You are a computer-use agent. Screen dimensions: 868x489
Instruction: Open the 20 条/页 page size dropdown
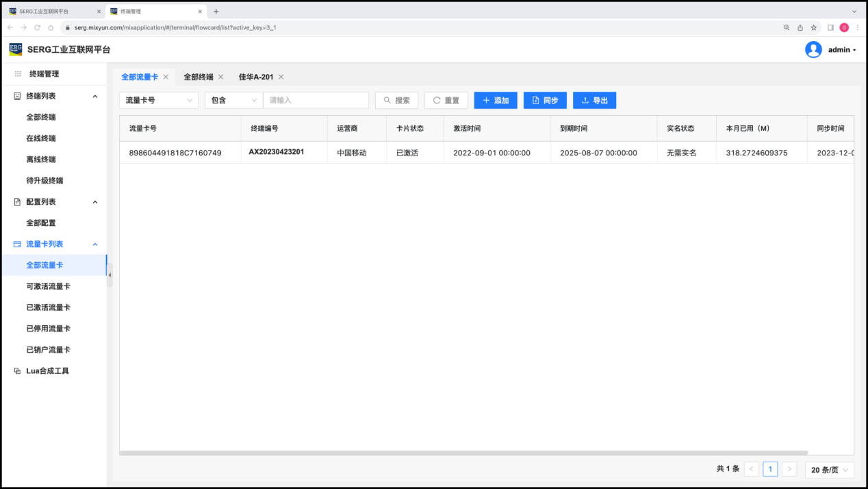pos(829,470)
